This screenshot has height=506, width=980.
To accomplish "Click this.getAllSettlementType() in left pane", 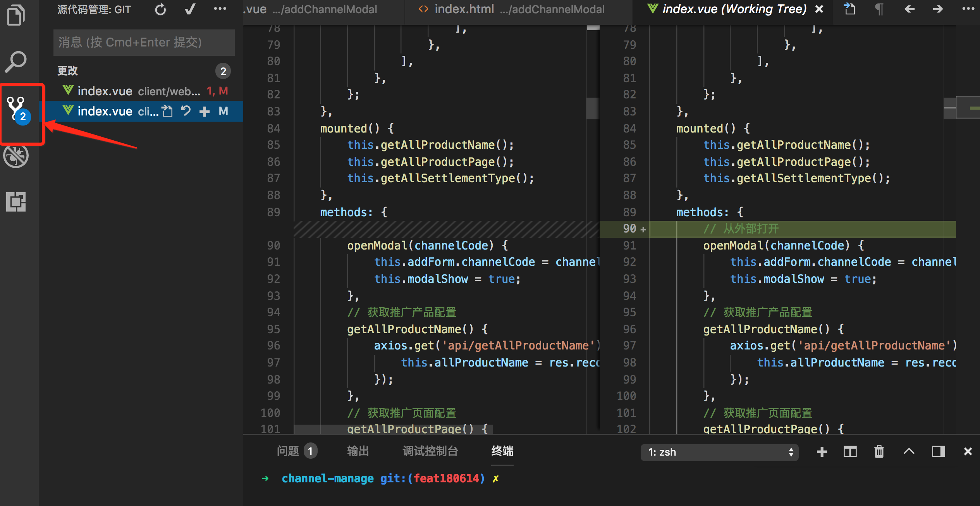I will pyautogui.click(x=440, y=178).
